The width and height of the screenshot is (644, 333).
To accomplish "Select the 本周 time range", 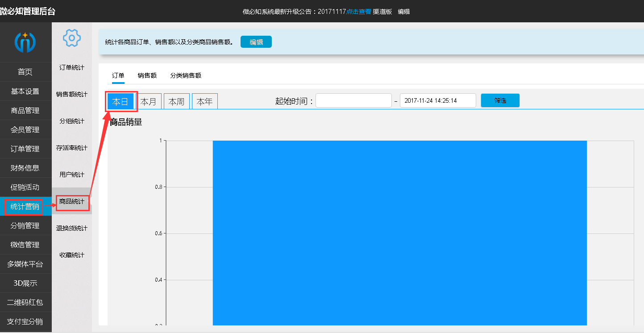I will coord(177,102).
